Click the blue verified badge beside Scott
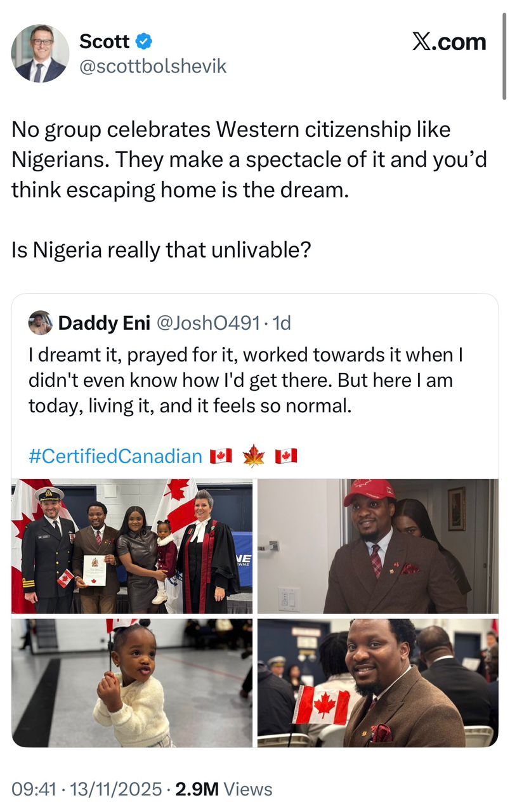The width and height of the screenshot is (510, 812). 145,42
